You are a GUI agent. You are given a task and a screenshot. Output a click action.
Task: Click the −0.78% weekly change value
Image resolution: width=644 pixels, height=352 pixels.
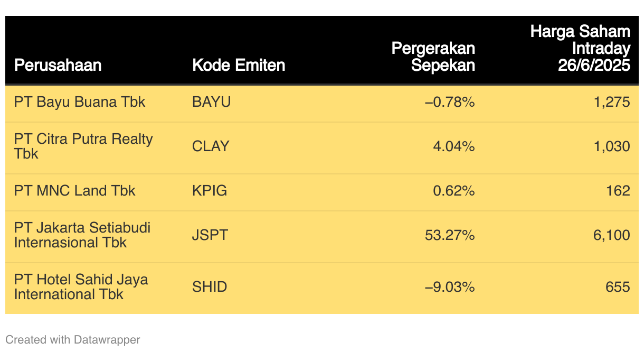tap(450, 102)
